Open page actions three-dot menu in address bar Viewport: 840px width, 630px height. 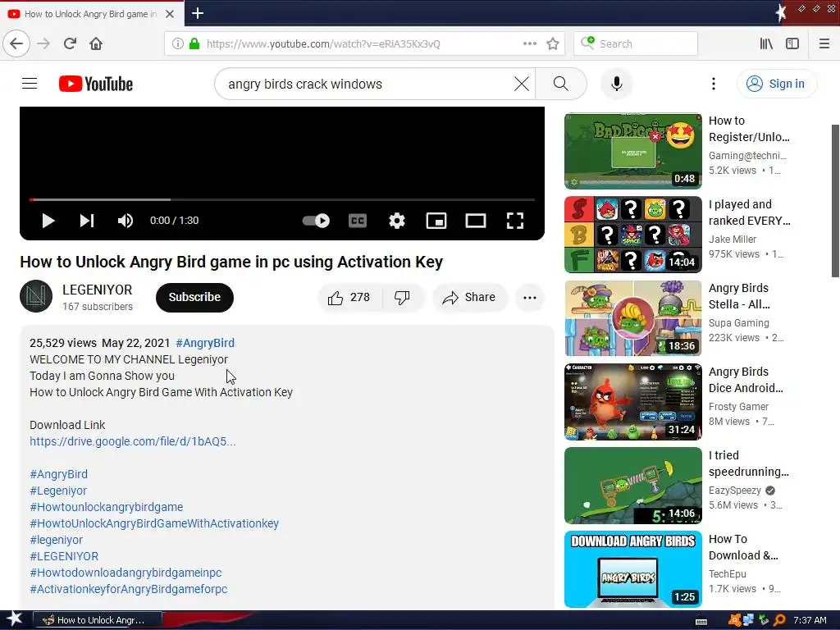tap(529, 43)
